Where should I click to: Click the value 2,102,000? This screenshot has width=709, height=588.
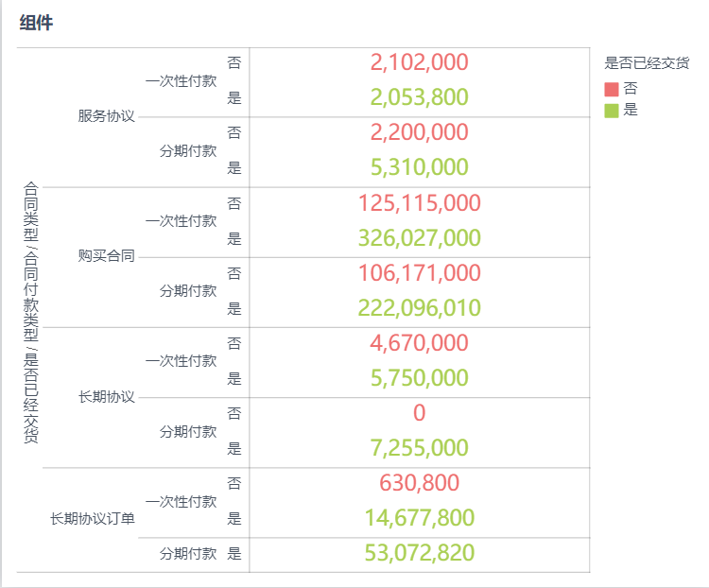click(420, 62)
